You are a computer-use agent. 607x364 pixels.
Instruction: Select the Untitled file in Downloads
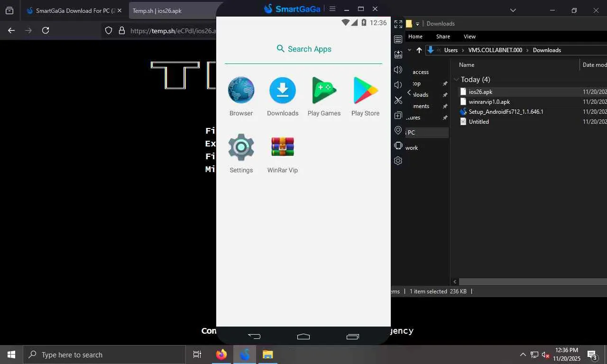coord(478,122)
